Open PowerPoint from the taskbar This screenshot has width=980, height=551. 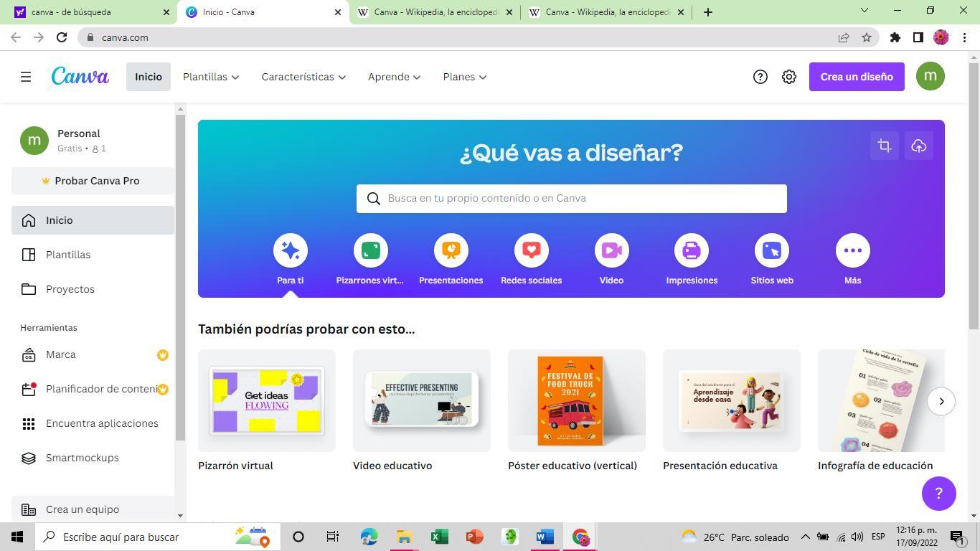click(x=474, y=537)
